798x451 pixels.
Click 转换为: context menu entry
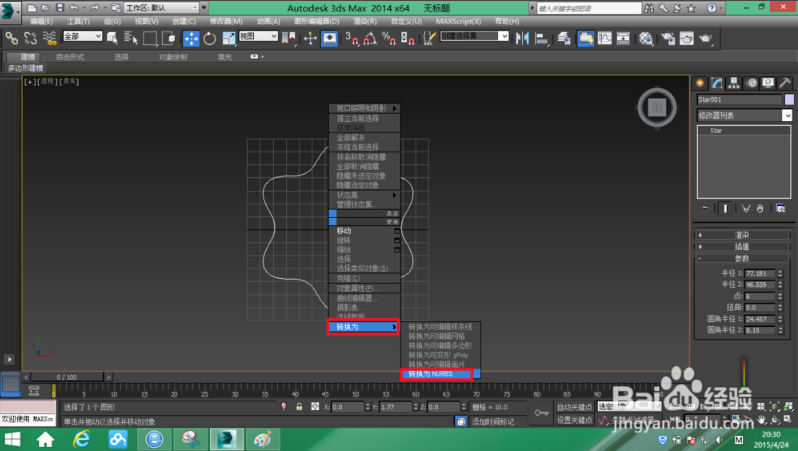(x=363, y=327)
